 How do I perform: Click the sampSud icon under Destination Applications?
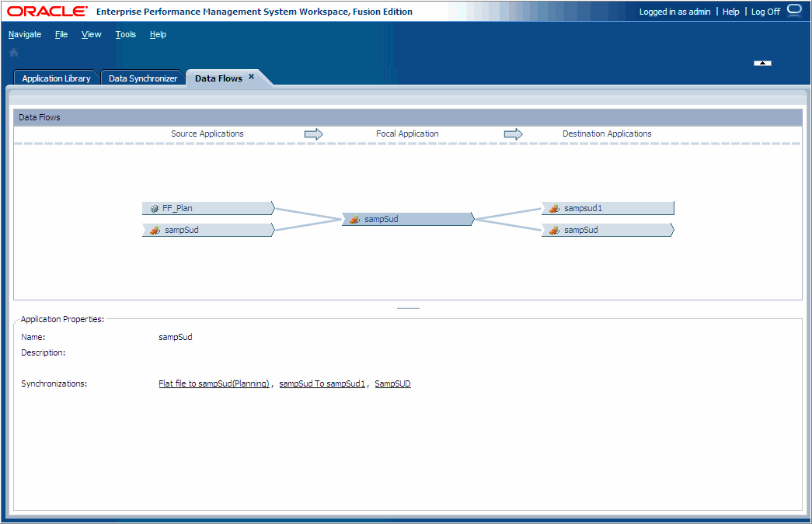554,230
